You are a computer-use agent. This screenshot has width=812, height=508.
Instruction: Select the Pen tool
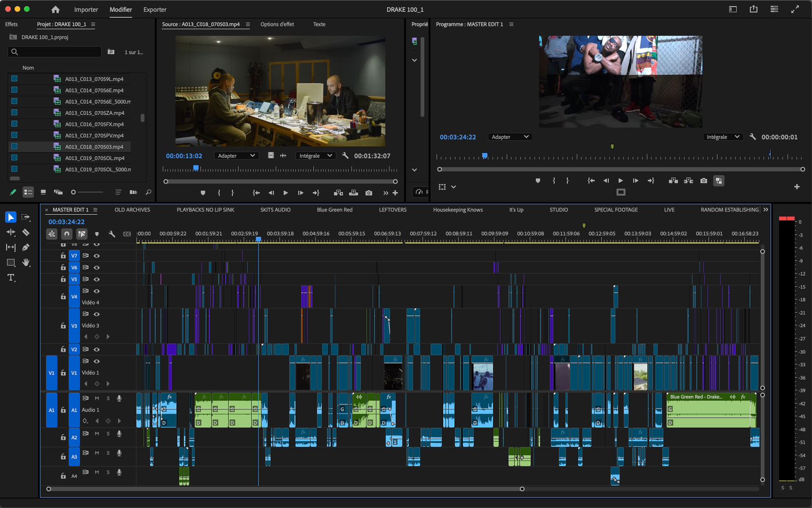pyautogui.click(x=26, y=247)
